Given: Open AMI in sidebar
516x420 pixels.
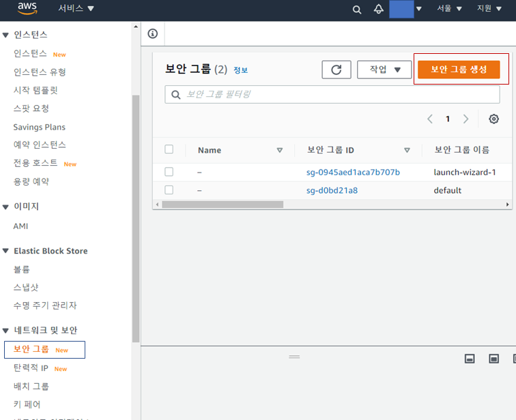Looking at the screenshot, I should click(x=20, y=226).
